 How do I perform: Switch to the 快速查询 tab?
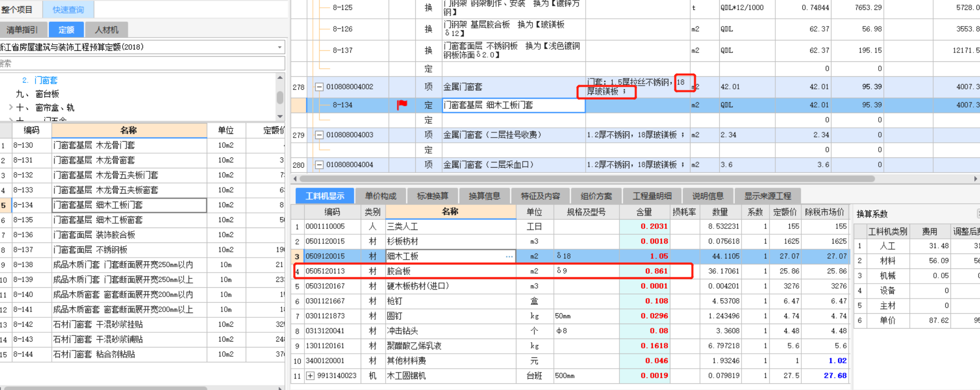(68, 9)
